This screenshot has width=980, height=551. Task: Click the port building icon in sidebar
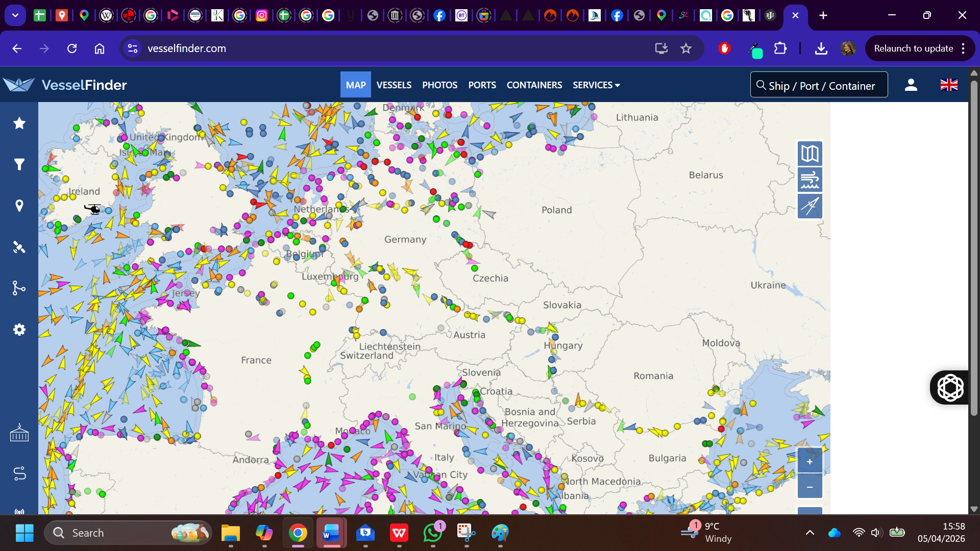(19, 433)
